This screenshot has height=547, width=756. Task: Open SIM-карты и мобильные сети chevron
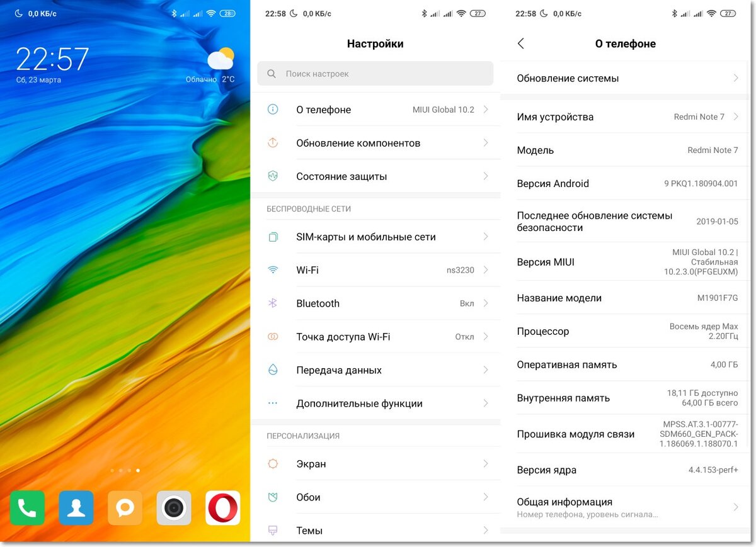[x=486, y=237]
